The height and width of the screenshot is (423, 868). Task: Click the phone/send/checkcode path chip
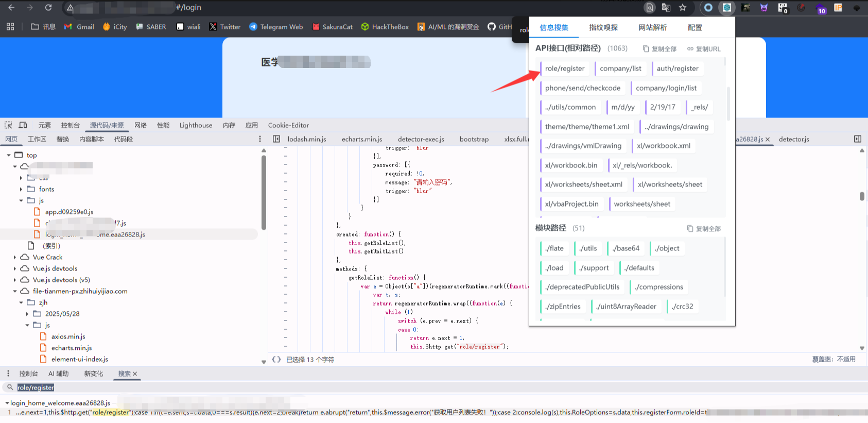583,88
